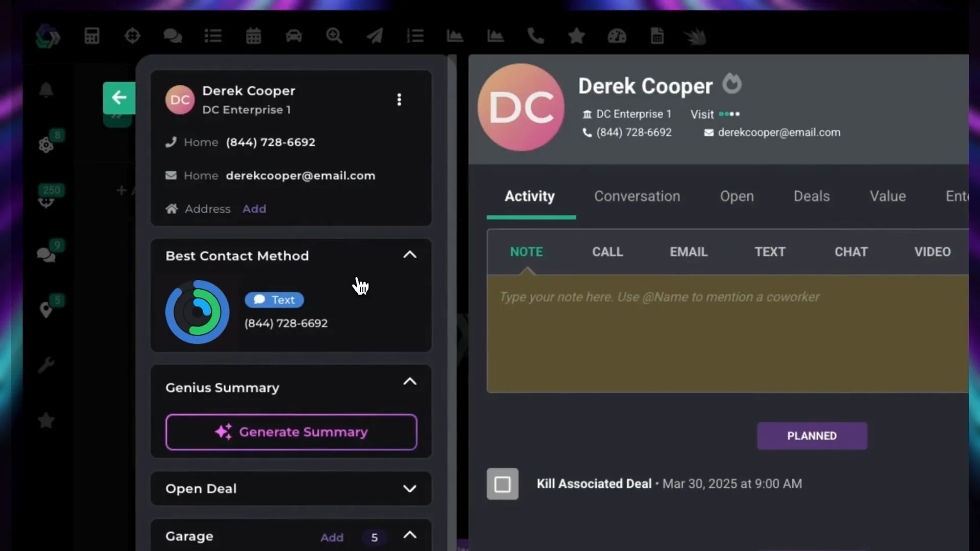Click the Add link next to Address

pos(254,209)
